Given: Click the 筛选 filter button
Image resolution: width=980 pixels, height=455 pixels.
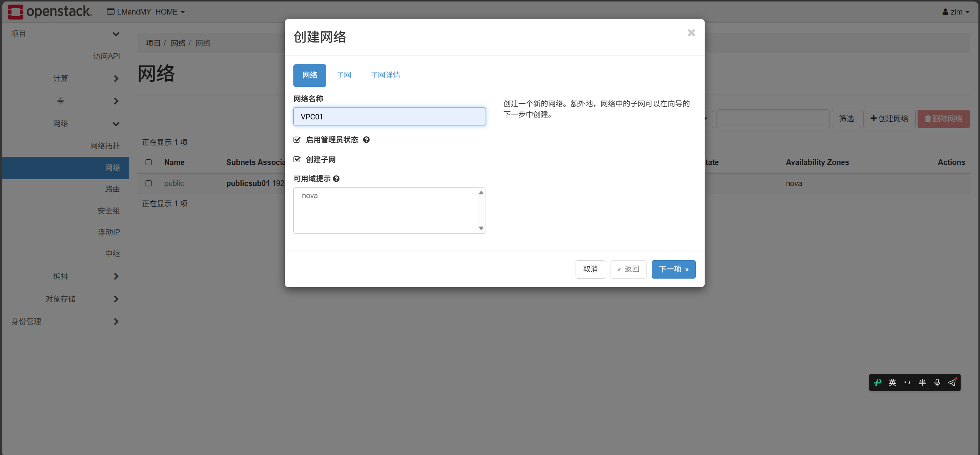Looking at the screenshot, I should (846, 119).
